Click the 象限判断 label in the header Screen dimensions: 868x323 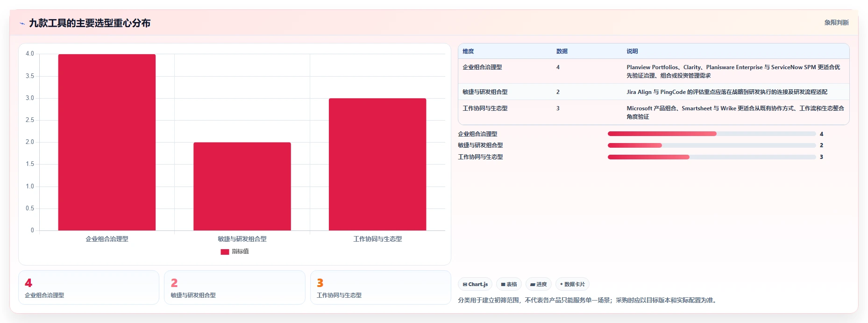pos(836,22)
